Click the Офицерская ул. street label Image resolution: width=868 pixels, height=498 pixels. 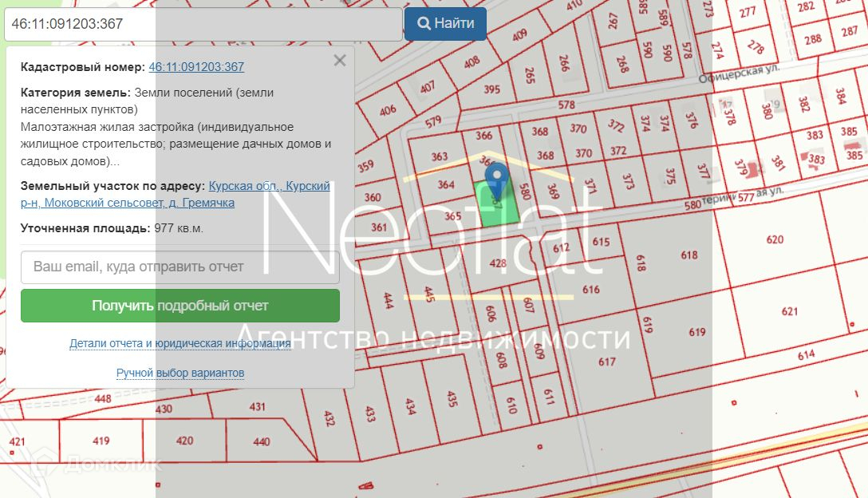[x=739, y=73]
